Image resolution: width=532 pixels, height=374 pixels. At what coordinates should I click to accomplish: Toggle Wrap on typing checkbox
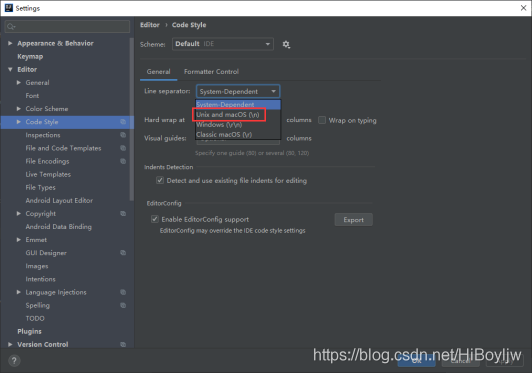click(322, 120)
